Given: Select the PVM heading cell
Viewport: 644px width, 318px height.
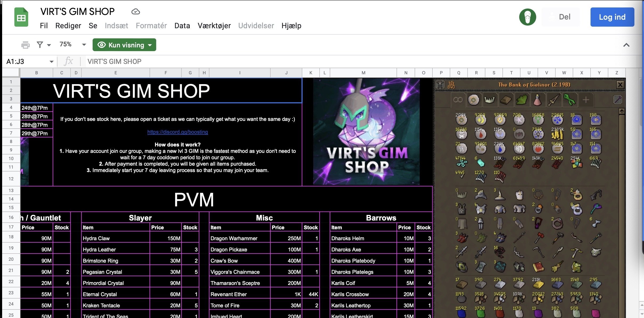Looking at the screenshot, I should [226, 199].
